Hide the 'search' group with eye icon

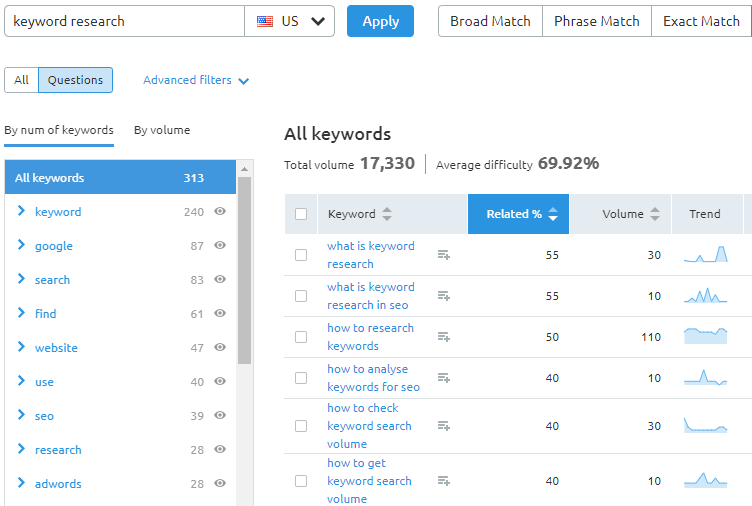(x=220, y=280)
